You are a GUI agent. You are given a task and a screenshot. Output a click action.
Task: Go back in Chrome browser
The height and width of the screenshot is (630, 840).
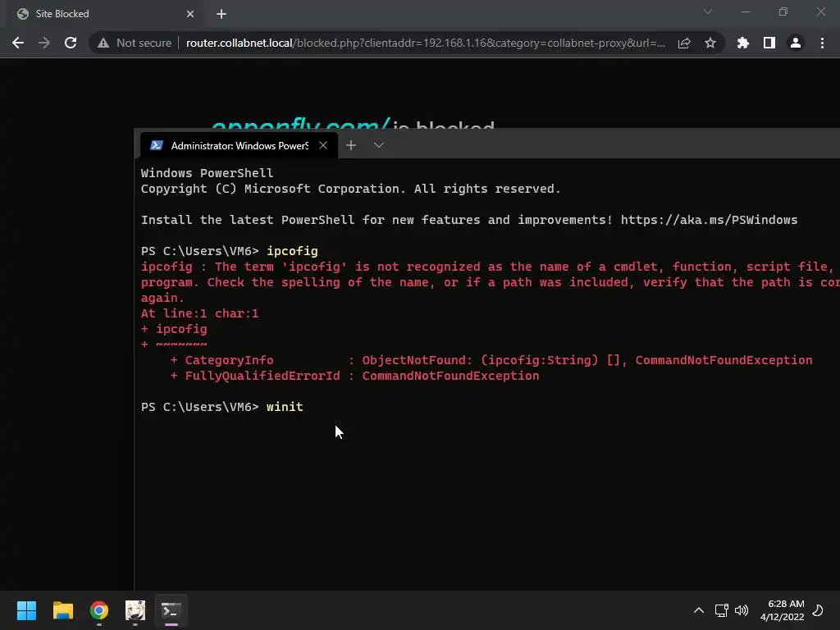(18, 43)
